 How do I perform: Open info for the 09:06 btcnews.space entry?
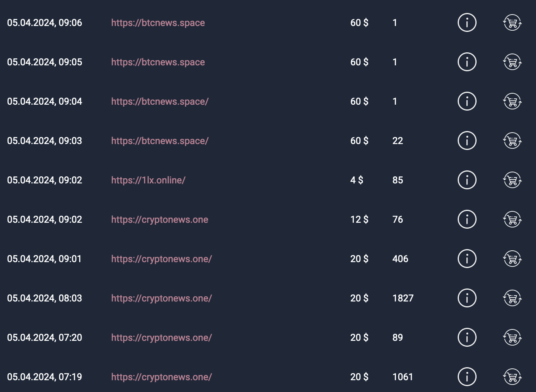(467, 22)
